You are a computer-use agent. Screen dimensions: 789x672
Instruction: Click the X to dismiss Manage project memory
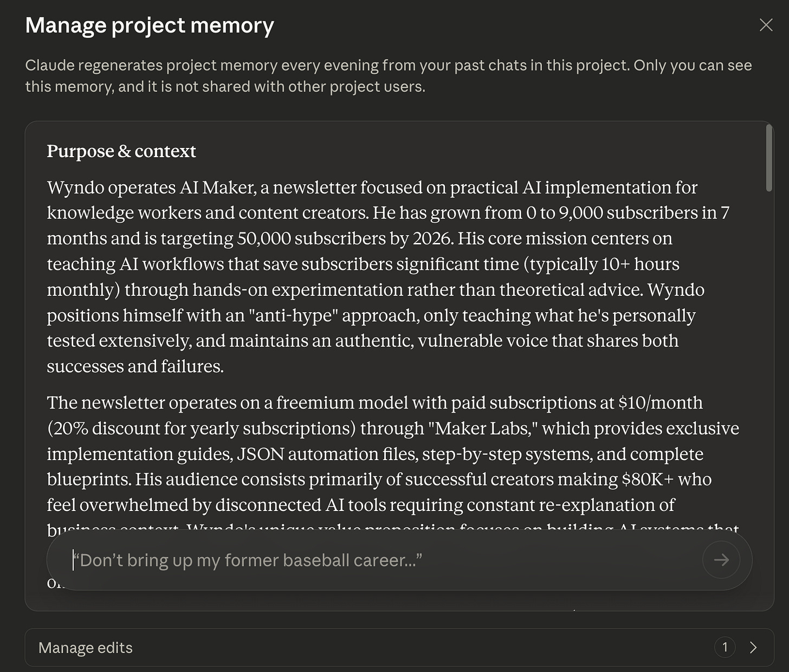pos(766,25)
